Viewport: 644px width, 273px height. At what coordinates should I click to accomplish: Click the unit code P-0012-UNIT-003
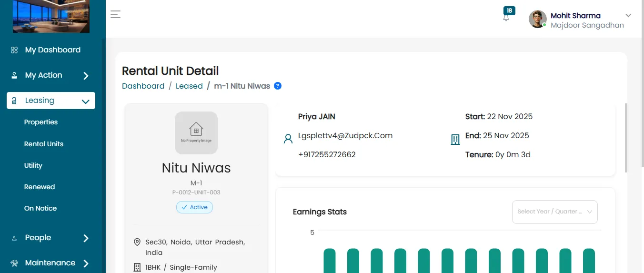pos(196,192)
